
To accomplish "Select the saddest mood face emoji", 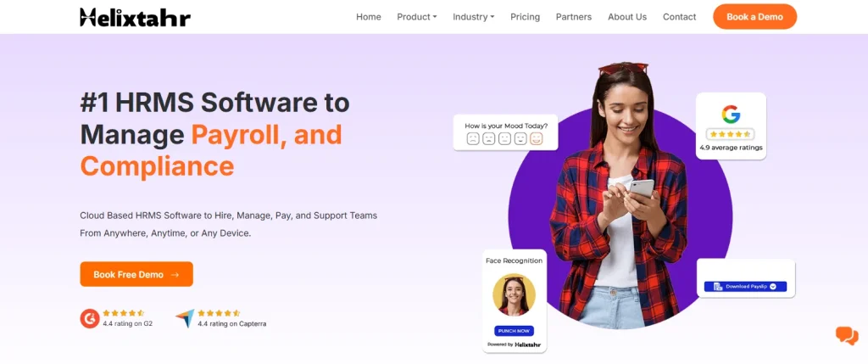I will tap(473, 138).
